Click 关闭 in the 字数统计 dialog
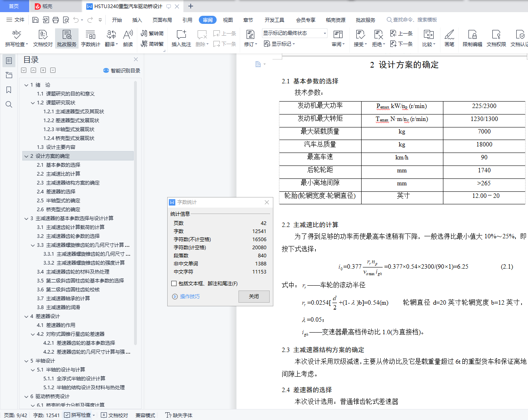Screen dimensions: 528x420 click(254, 297)
